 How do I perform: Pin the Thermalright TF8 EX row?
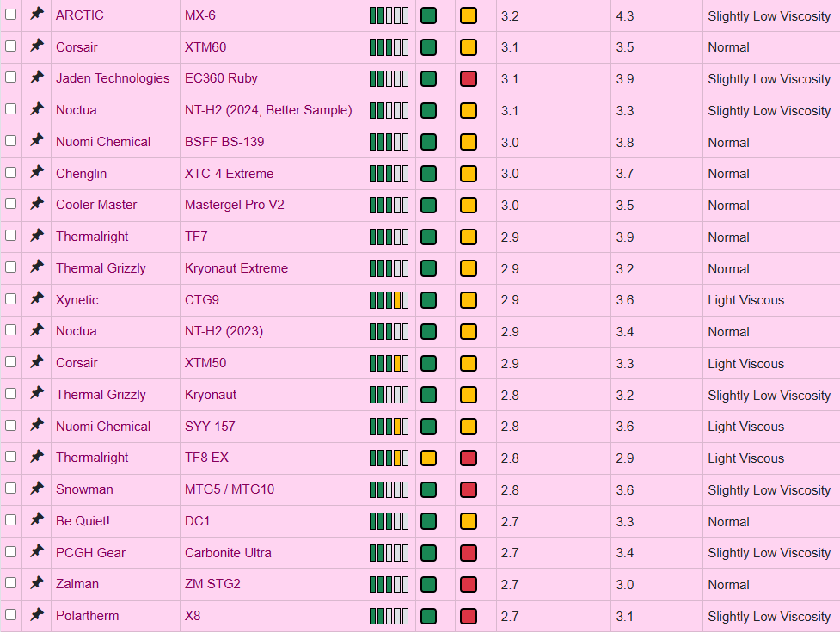tap(36, 457)
